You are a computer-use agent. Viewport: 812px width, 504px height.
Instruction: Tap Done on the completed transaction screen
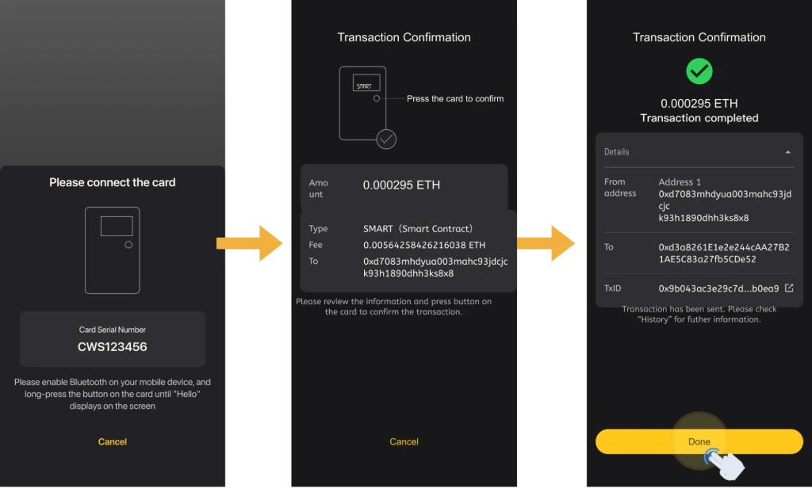pyautogui.click(x=699, y=441)
